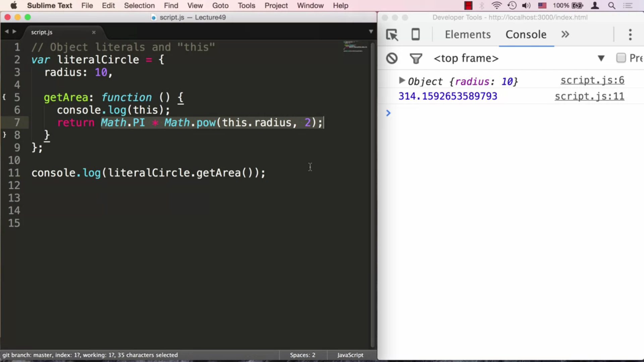The width and height of the screenshot is (644, 362).
Task: Open the Window menu
Action: [x=310, y=5]
